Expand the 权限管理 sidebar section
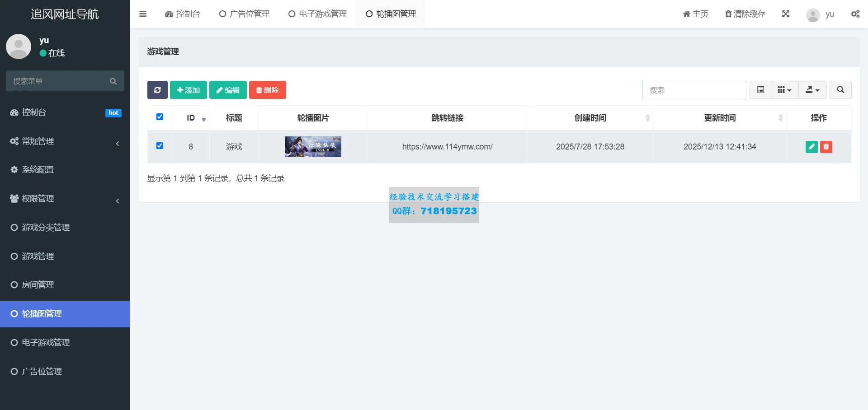This screenshot has height=410, width=868. [65, 199]
